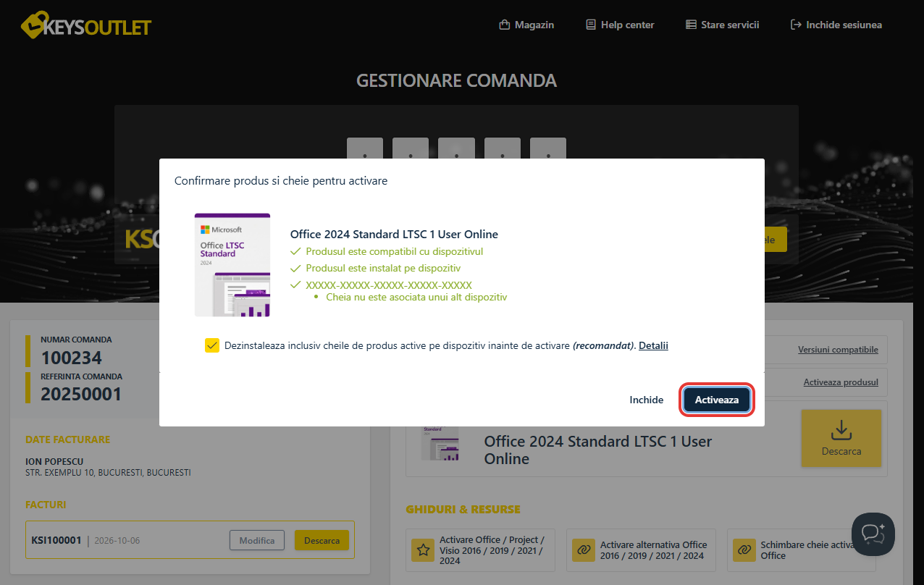Click the large yellow Descarca download button
The image size is (924, 585).
point(841,438)
